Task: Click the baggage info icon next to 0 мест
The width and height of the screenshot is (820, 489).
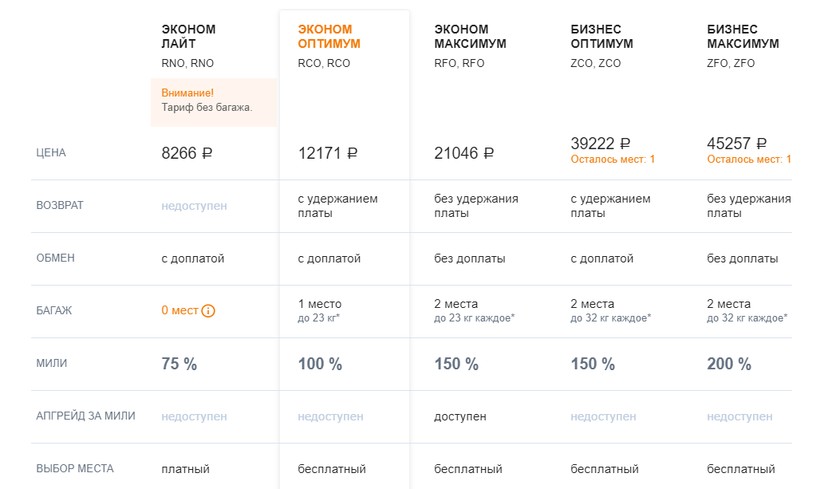Action: click(x=208, y=311)
